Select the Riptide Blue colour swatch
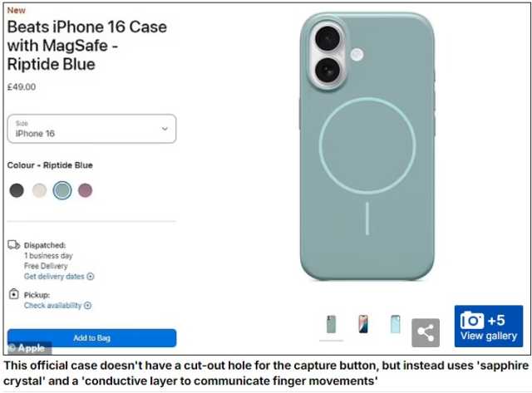 tap(62, 190)
